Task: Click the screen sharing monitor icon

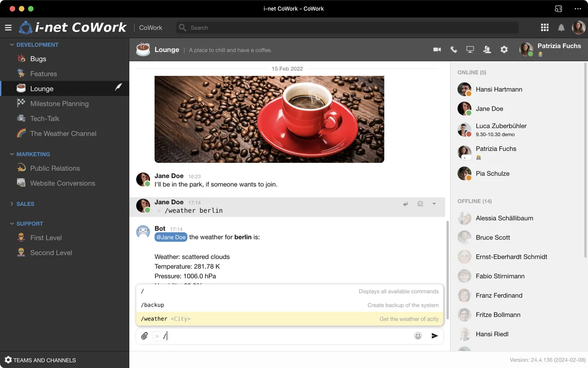Action: tap(470, 50)
